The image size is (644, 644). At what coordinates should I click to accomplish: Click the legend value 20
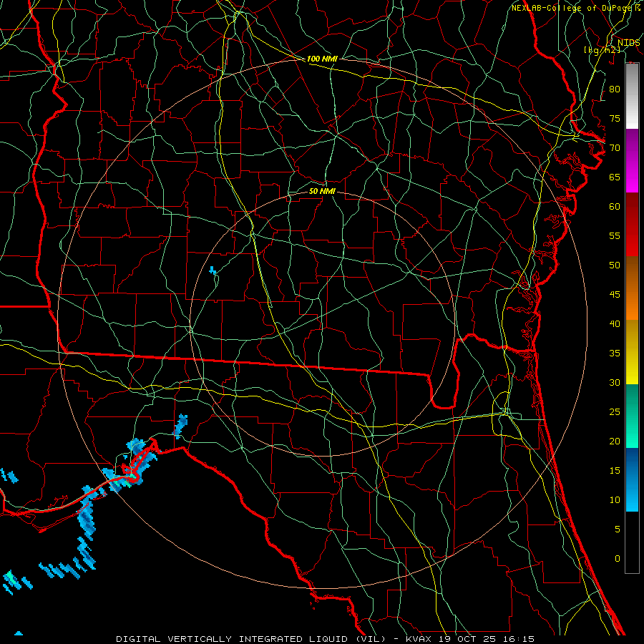click(x=615, y=441)
